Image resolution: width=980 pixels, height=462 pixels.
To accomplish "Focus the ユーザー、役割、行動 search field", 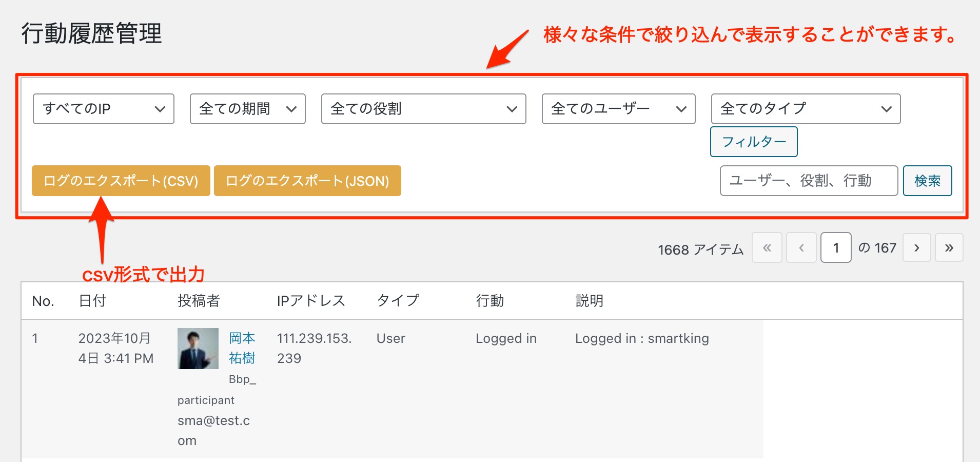I will pyautogui.click(x=808, y=181).
